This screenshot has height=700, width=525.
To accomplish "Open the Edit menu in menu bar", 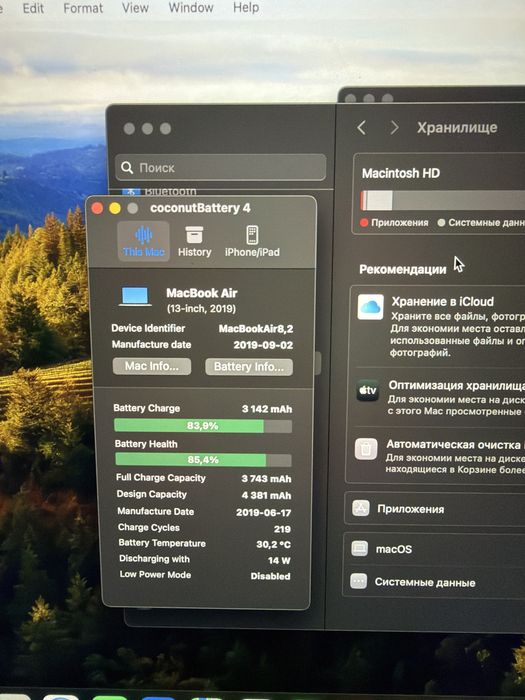I will pos(33,8).
